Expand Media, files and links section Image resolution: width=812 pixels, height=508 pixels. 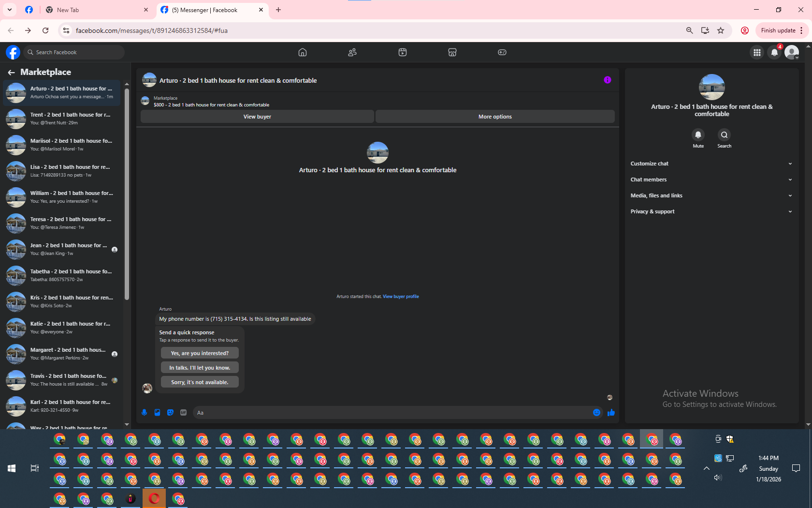[711, 195]
